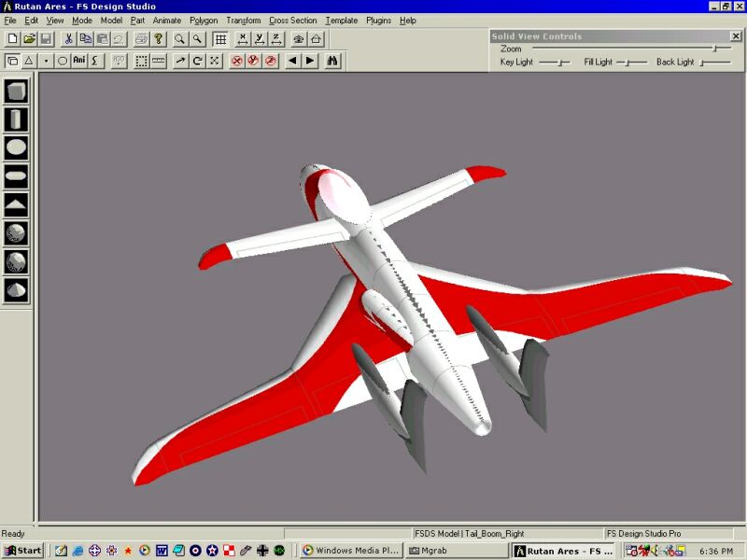The image size is (747, 560).
Task: Adjust the Zoom slider in Solid View Controls
Action: [x=715, y=49]
